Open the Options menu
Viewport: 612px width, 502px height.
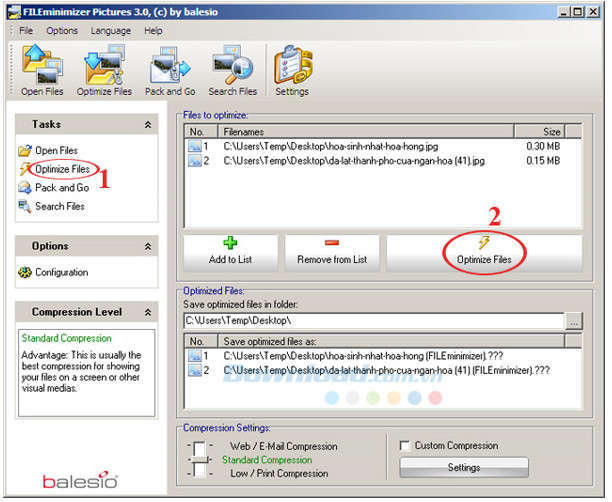tap(62, 30)
